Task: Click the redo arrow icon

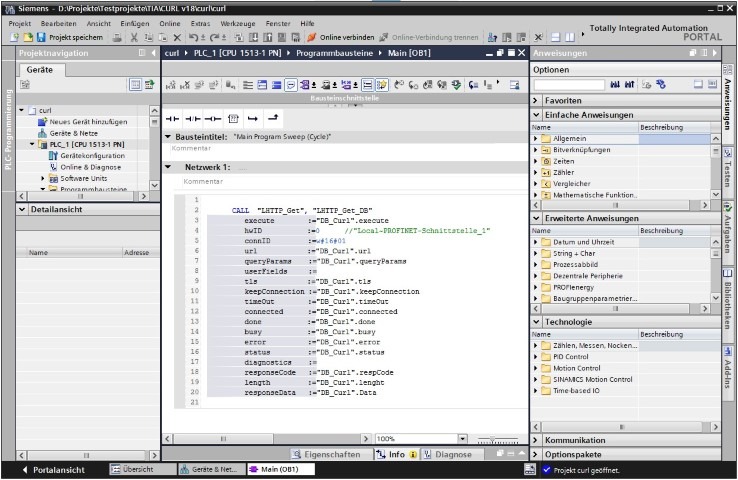Action: [x=214, y=37]
